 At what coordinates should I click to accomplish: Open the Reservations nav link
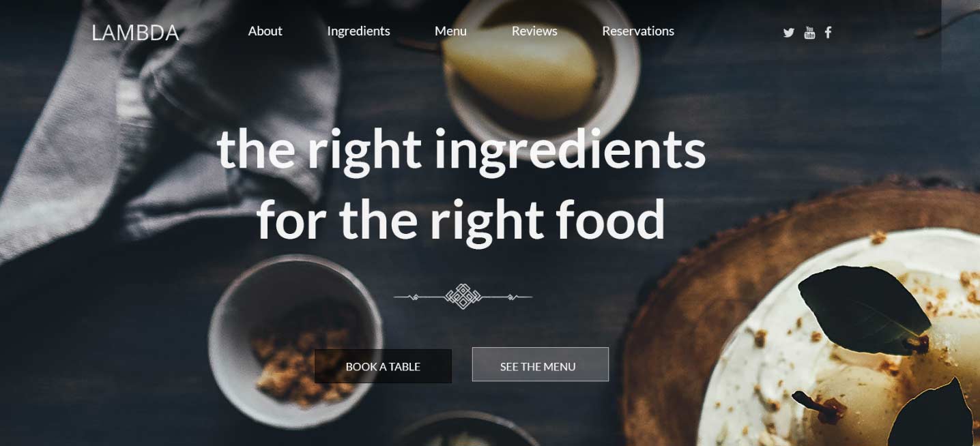pos(638,31)
